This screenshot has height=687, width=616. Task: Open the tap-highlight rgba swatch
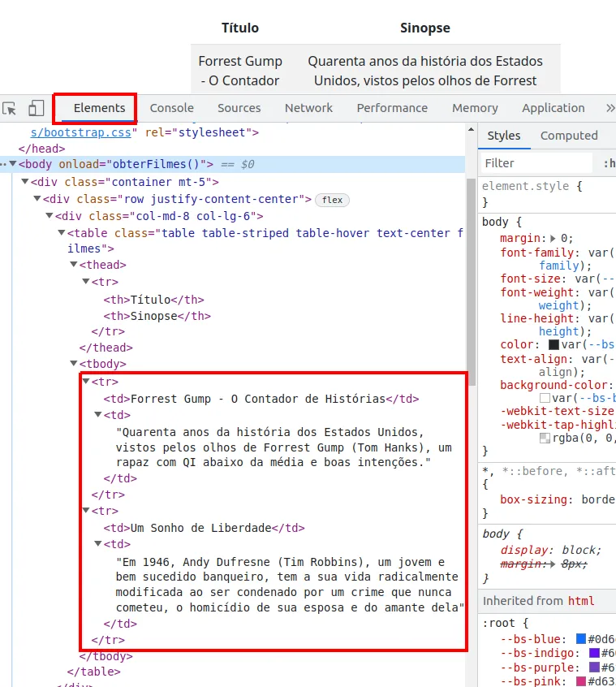(545, 439)
